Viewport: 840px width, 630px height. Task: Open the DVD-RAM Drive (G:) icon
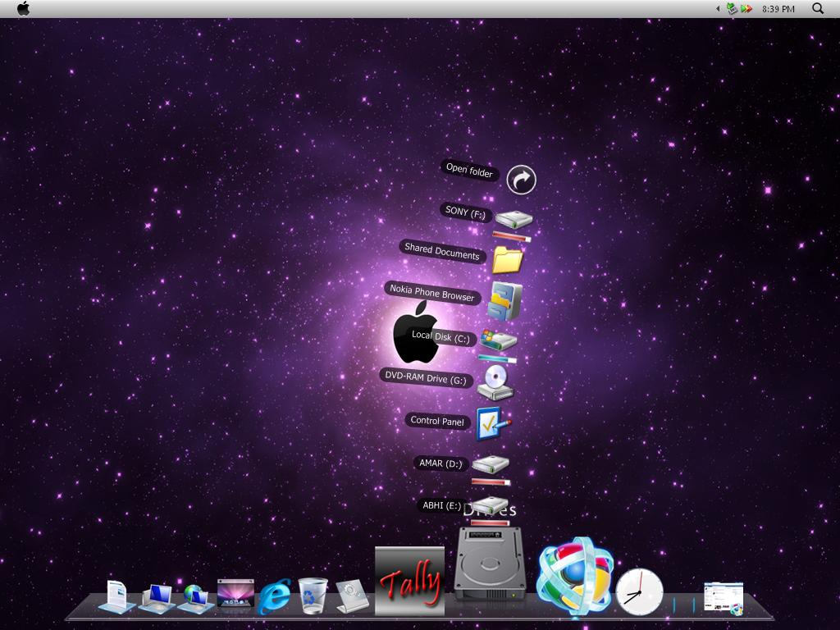pyautogui.click(x=495, y=383)
